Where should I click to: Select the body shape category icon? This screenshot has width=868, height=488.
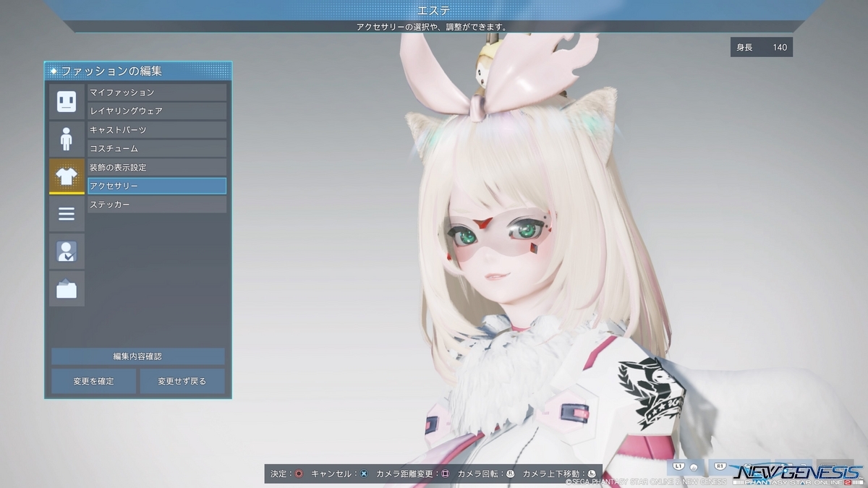click(x=67, y=139)
